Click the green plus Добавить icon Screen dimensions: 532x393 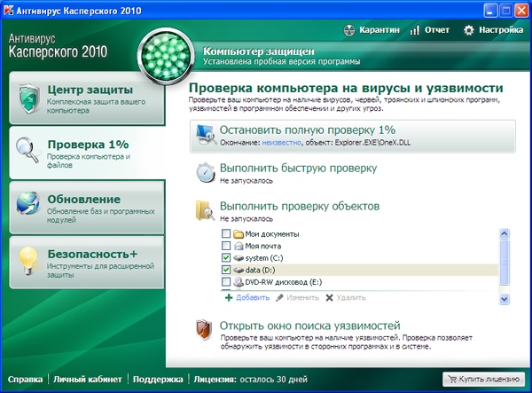coord(229,298)
